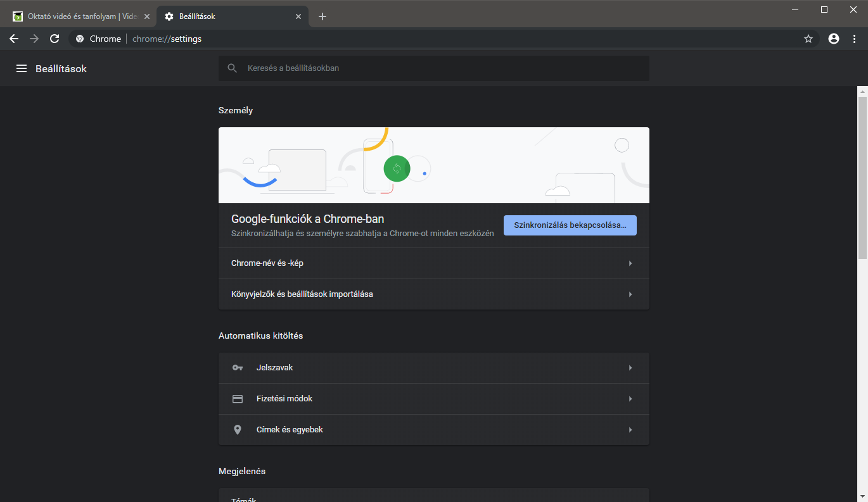Image resolution: width=868 pixels, height=502 pixels.
Task: Bookmark this page with the star icon
Action: [808, 39]
